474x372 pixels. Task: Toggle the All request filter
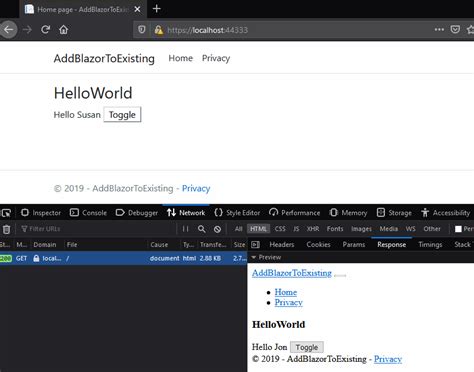tap(238, 229)
